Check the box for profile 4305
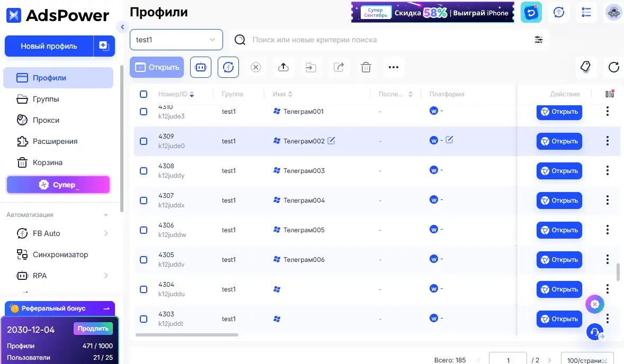This screenshot has height=364, width=624. (144, 259)
